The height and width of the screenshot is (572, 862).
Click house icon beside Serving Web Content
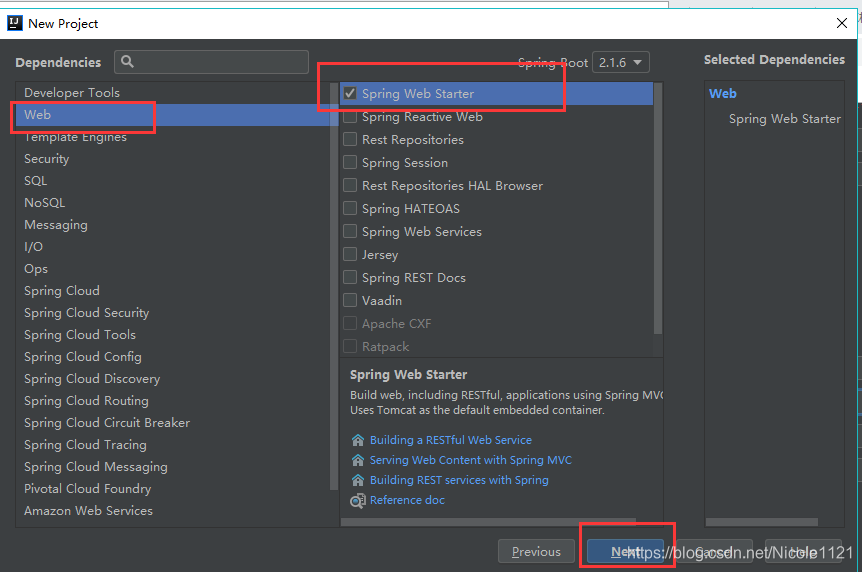pyautogui.click(x=358, y=460)
